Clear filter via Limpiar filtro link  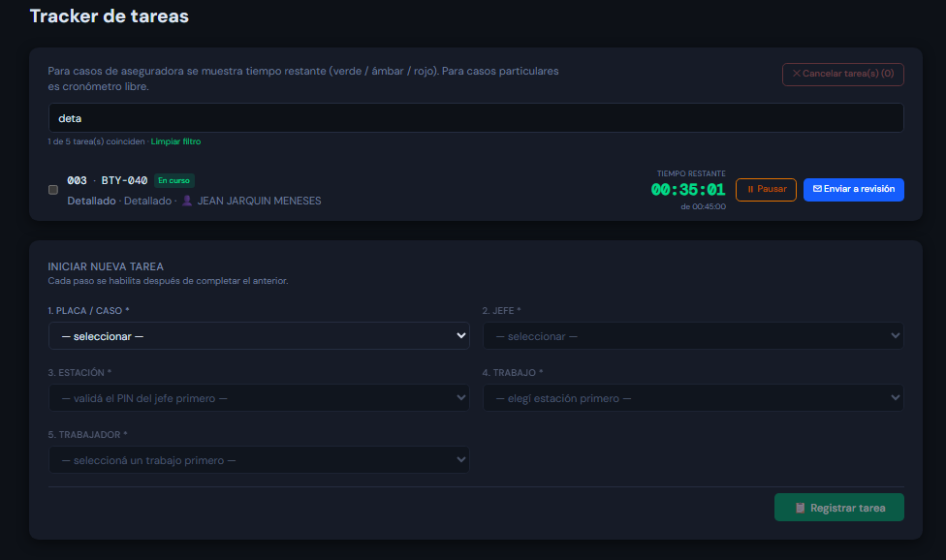point(175,141)
